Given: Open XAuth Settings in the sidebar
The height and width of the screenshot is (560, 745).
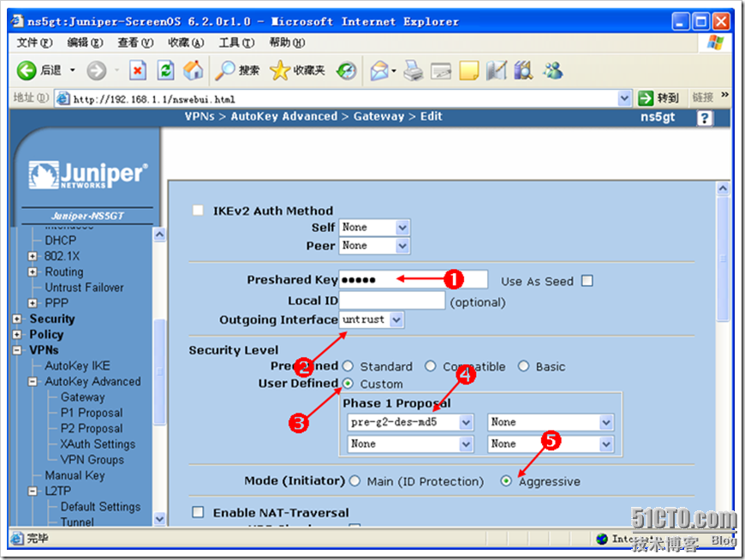Looking at the screenshot, I should click(x=98, y=444).
